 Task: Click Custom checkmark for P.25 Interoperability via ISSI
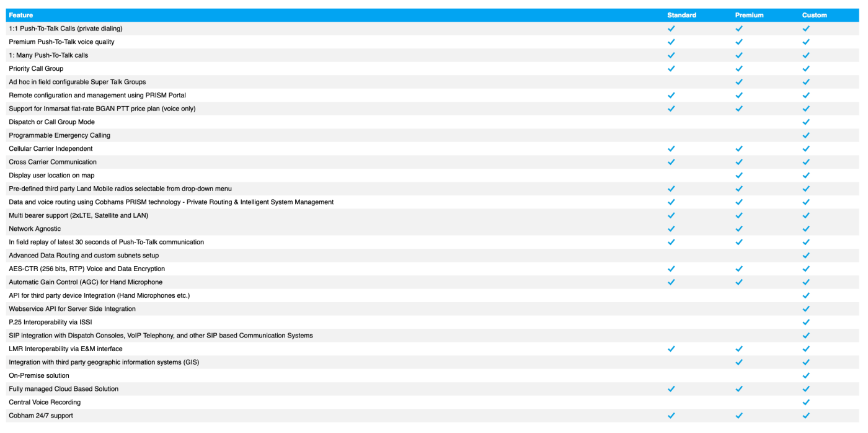[806, 322]
